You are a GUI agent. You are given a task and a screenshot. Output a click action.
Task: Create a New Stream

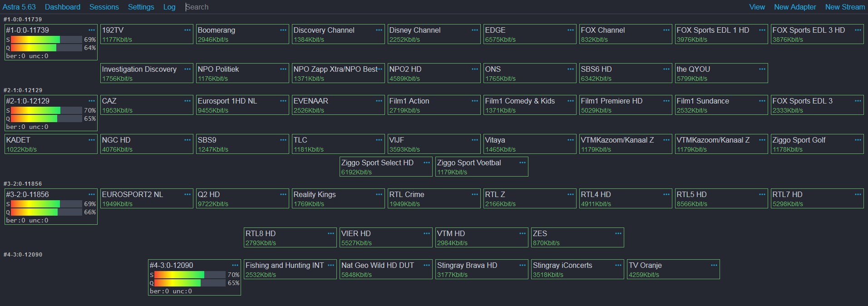pyautogui.click(x=845, y=7)
